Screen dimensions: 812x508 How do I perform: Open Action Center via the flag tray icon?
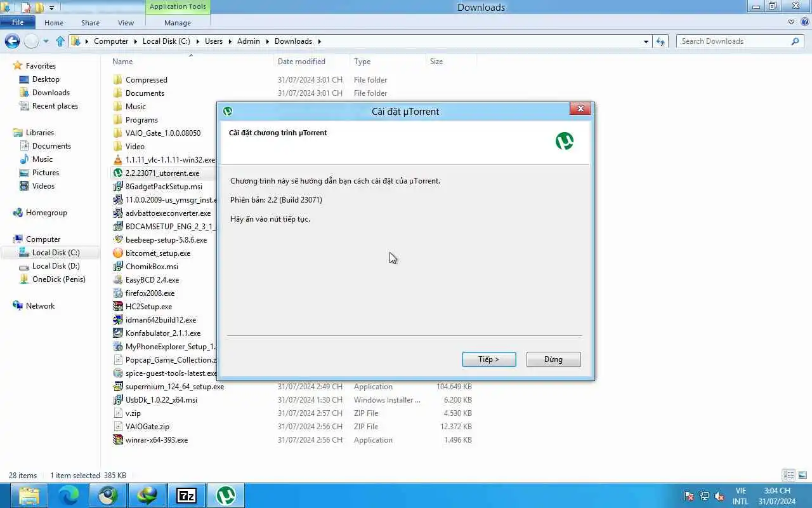click(x=689, y=496)
